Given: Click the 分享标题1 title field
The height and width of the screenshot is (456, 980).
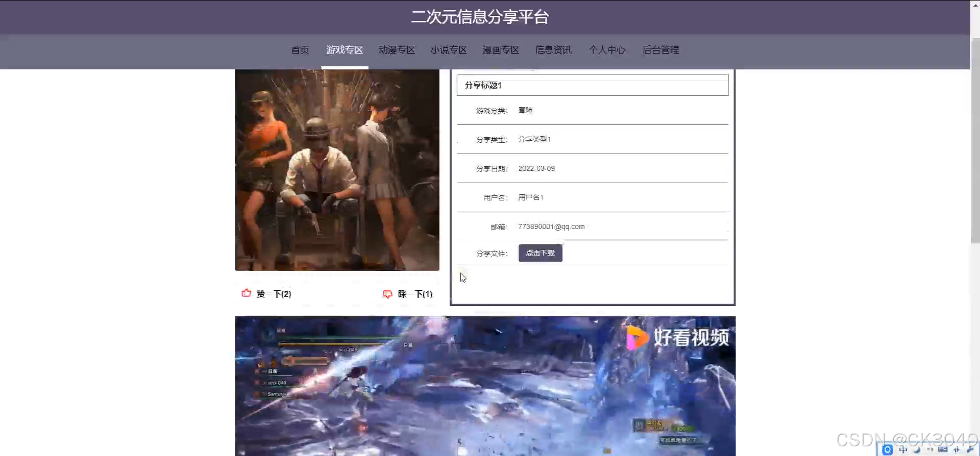Looking at the screenshot, I should tap(592, 85).
